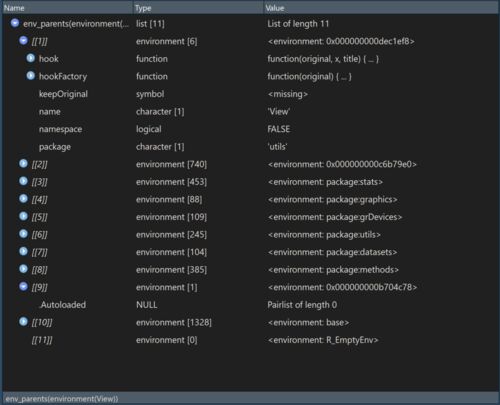Screen dimensions: 500x405
Task: Expand the [[5]] package:grDevices environment
Action: (23, 216)
